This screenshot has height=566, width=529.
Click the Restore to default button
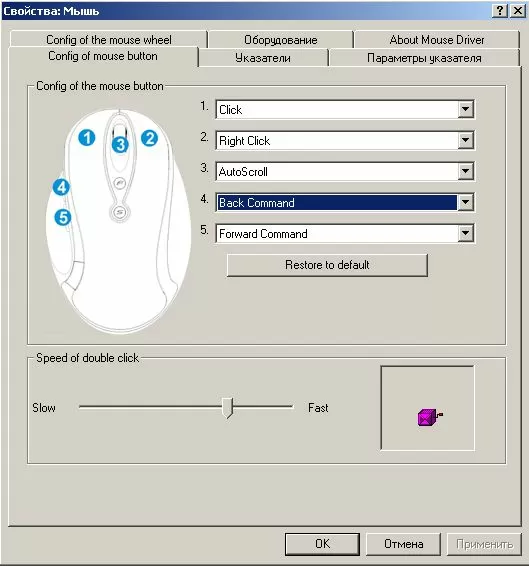click(x=327, y=265)
